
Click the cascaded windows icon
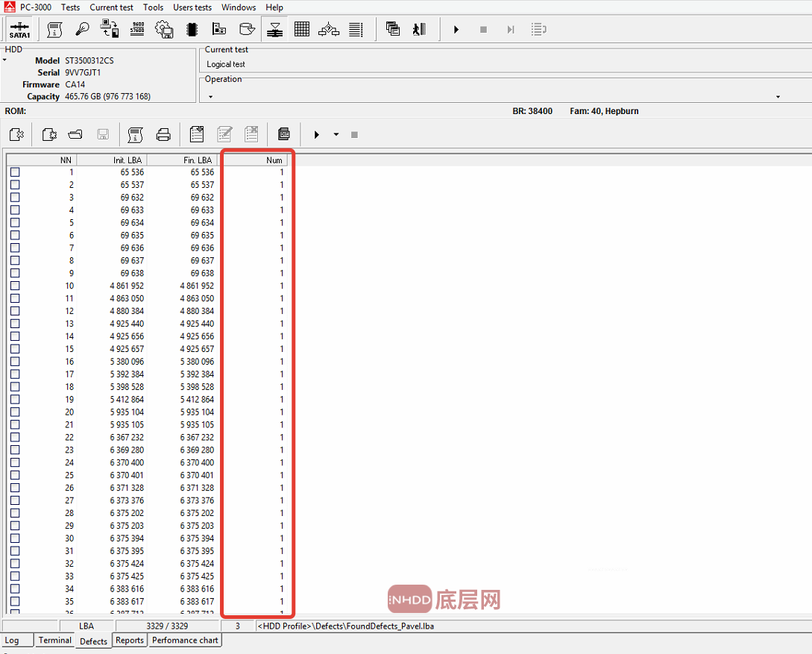click(393, 29)
